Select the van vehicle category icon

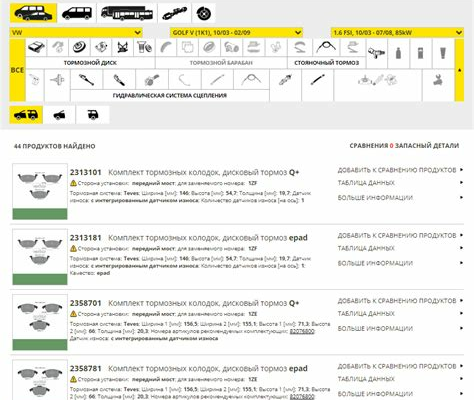click(77, 13)
